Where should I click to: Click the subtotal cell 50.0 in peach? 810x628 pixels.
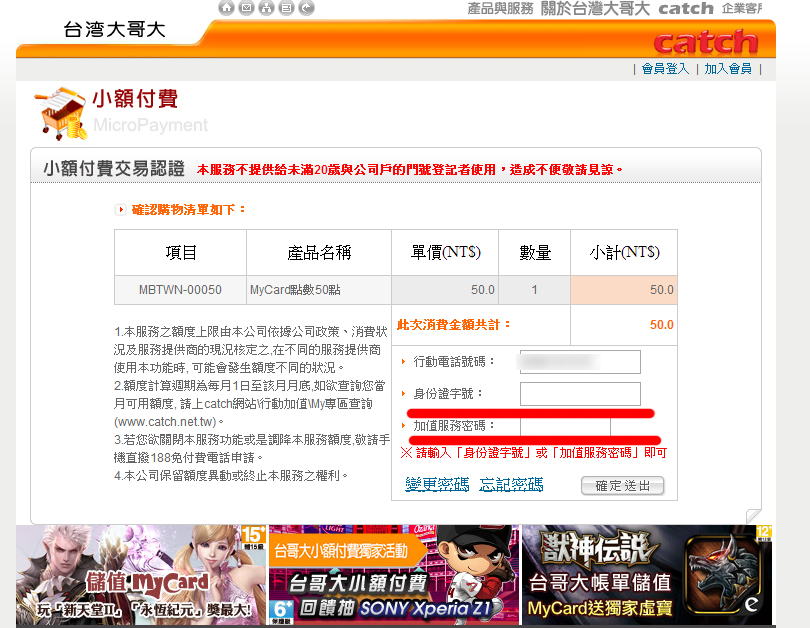tap(624, 290)
